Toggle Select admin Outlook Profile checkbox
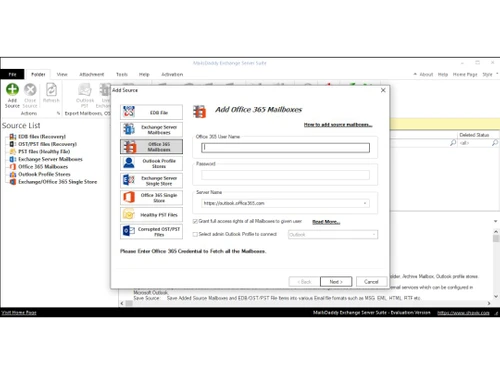Screen dimensions: 500x375 click(195, 234)
